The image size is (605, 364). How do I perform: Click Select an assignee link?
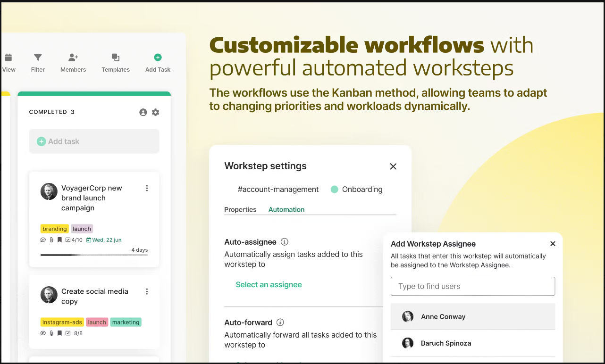(x=269, y=285)
